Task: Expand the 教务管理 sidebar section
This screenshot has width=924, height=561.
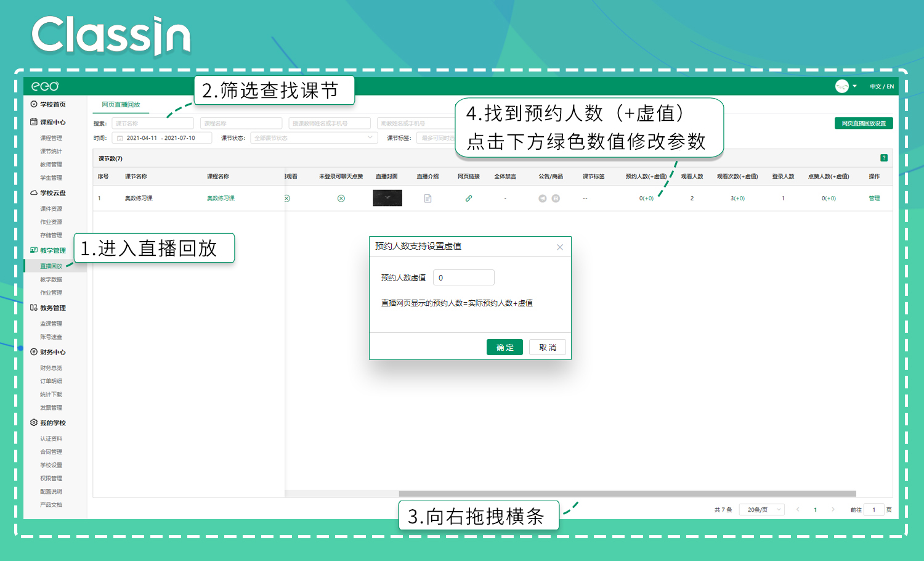Action: tap(53, 308)
